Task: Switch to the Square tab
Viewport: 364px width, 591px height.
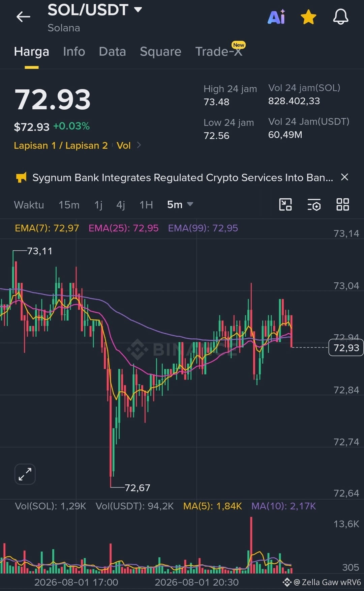Action: click(x=160, y=52)
